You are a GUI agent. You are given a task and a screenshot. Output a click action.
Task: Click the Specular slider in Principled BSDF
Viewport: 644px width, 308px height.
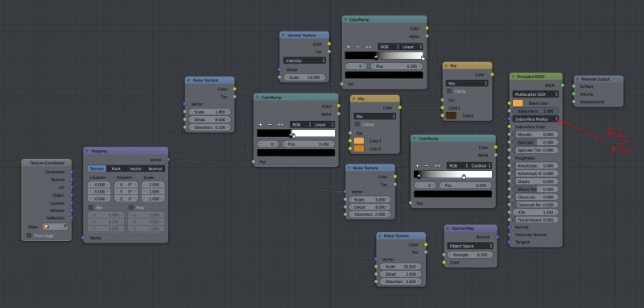[535, 142]
